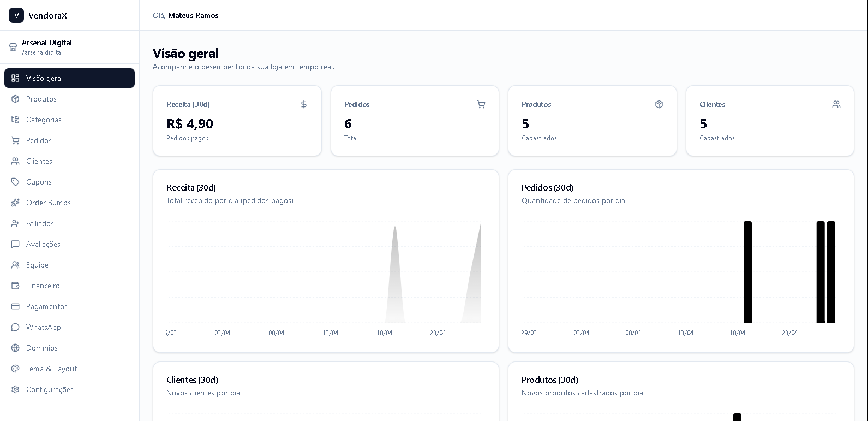
Task: Click the 18/04 bar in Pedidos chart
Action: tap(747, 272)
